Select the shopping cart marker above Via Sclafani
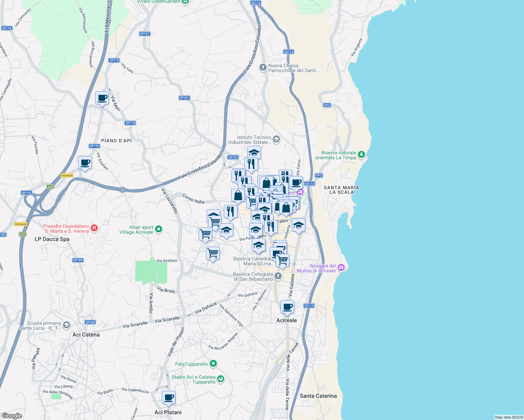Screen dimensions: 524x420 click(x=213, y=254)
